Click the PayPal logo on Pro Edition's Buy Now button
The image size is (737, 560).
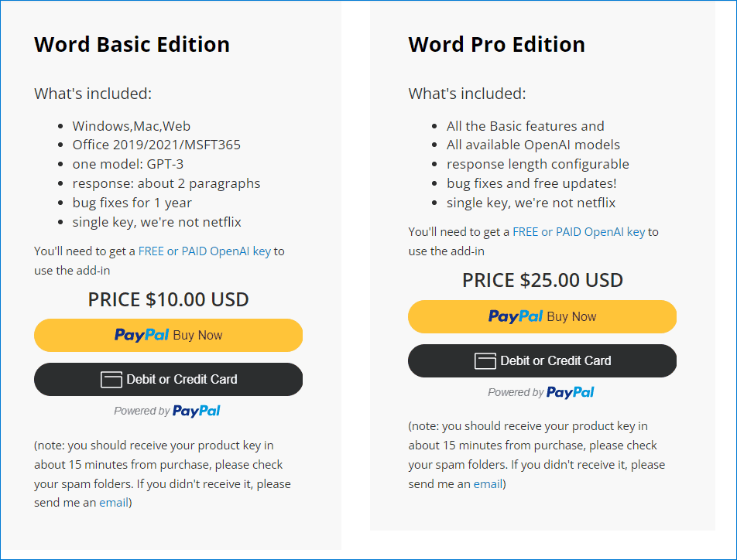coord(515,317)
